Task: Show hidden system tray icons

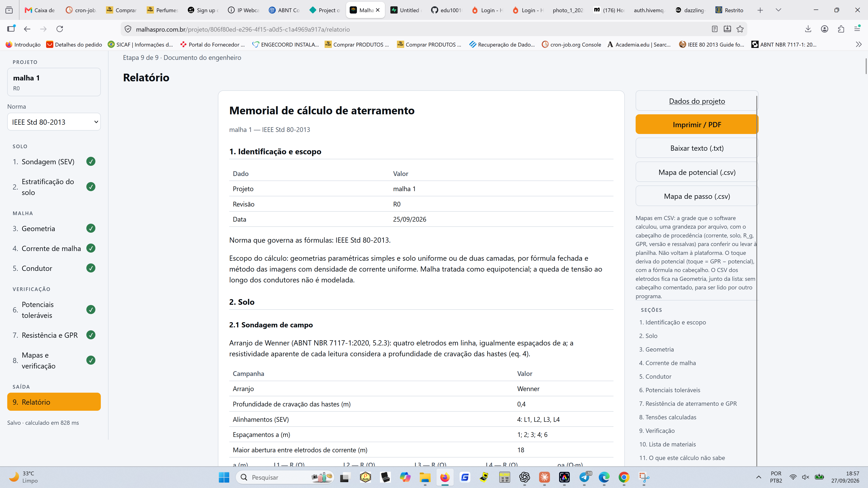Action: click(759, 477)
